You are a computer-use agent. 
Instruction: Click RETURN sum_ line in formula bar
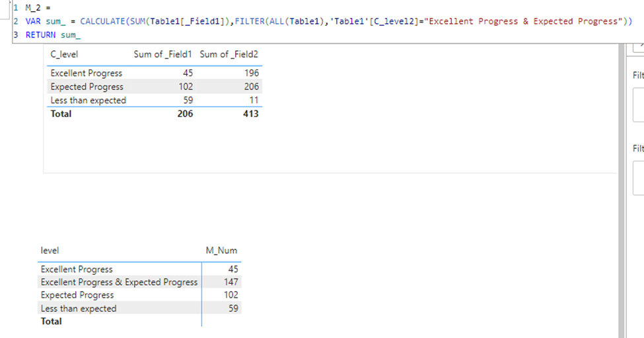[x=53, y=35]
